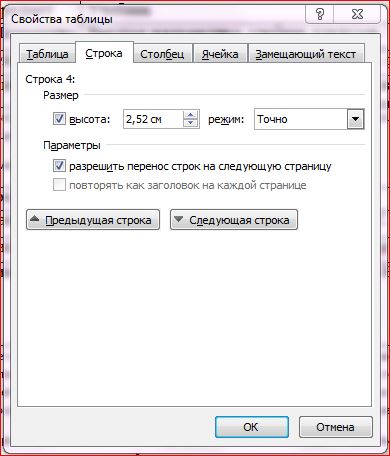
Task: Go to Следующая строка
Action: click(234, 220)
